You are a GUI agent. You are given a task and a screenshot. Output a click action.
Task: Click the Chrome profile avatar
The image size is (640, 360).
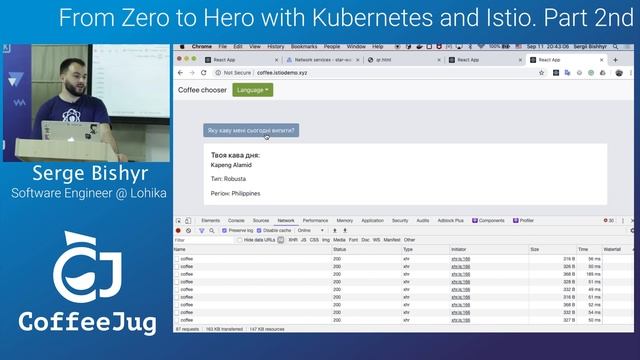(619, 73)
